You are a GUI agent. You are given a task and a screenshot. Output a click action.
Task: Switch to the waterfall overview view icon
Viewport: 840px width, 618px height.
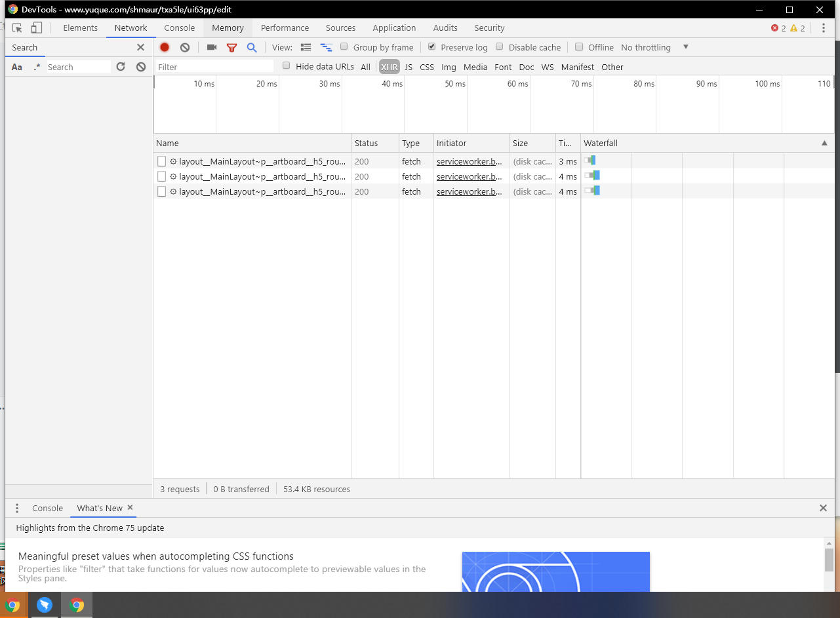(326, 47)
